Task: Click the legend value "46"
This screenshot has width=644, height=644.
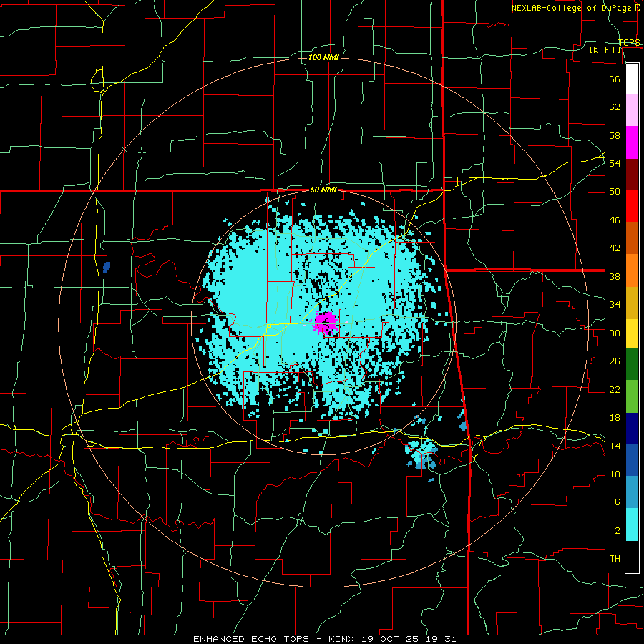Action: click(615, 220)
